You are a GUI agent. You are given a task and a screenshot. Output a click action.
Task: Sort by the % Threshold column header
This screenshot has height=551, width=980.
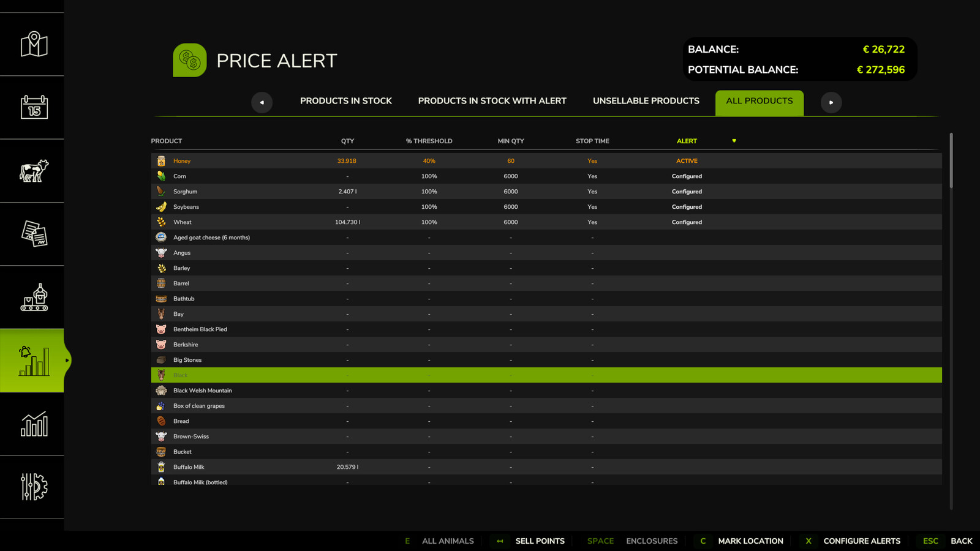429,141
